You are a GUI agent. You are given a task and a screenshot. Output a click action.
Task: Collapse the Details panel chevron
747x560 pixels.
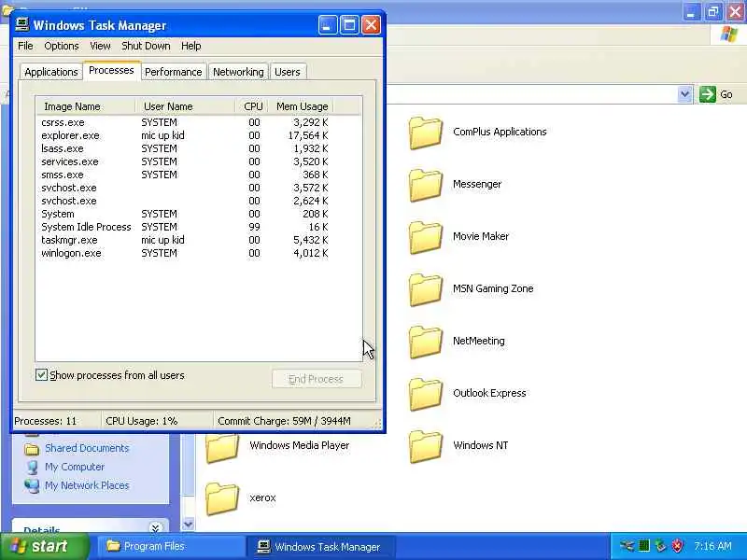coord(155,527)
